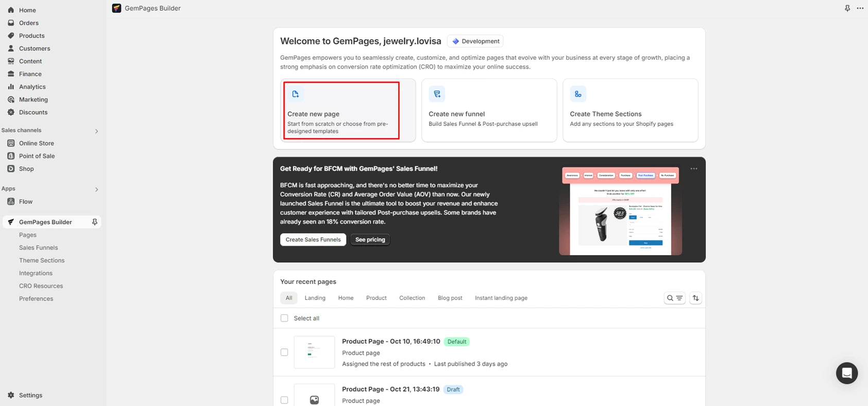Open the search and filter pages tool

(x=674, y=298)
